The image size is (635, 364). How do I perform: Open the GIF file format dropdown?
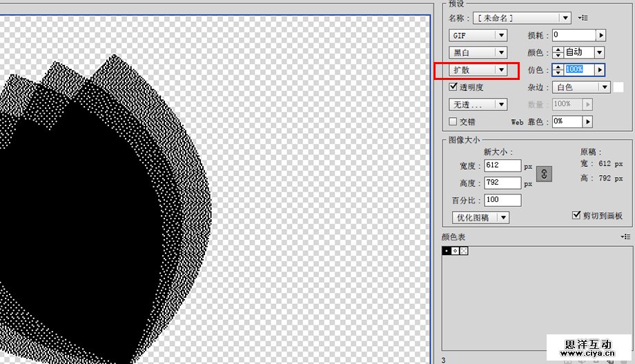tap(478, 35)
